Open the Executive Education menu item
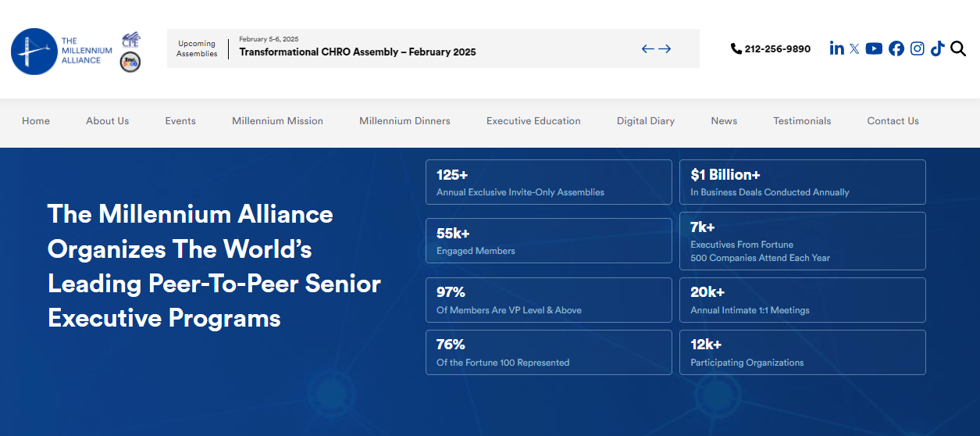This screenshot has width=980, height=436. [x=533, y=121]
